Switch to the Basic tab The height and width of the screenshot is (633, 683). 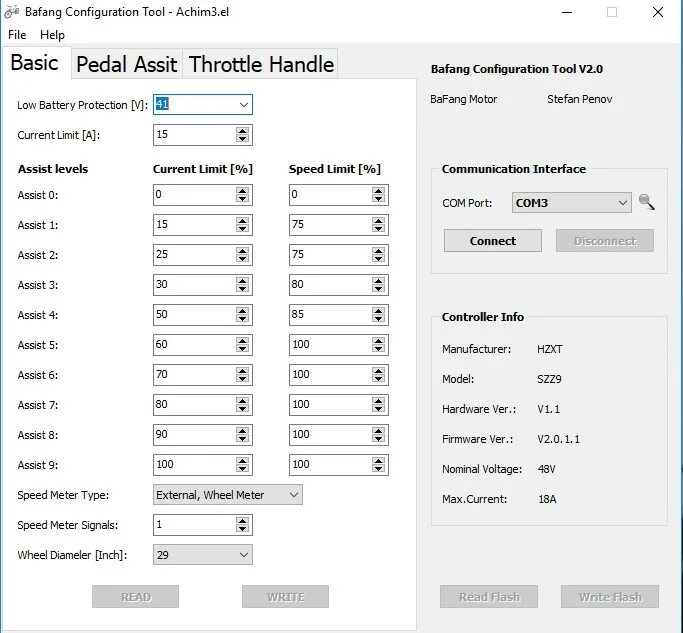pos(35,62)
